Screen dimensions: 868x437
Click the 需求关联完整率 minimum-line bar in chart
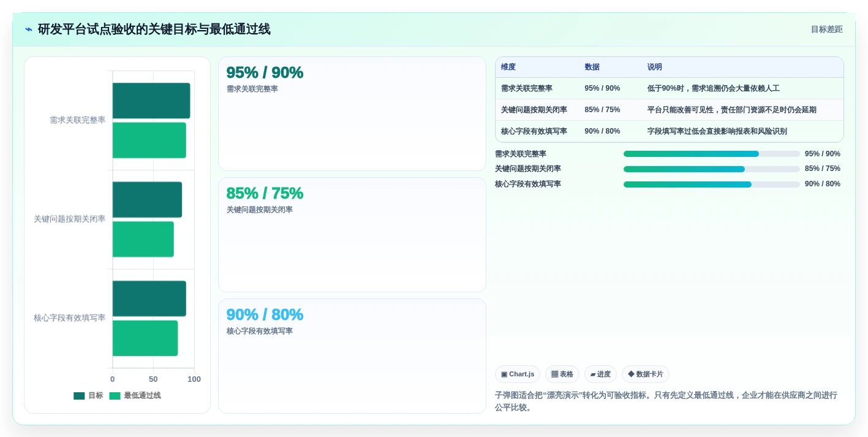coord(149,140)
